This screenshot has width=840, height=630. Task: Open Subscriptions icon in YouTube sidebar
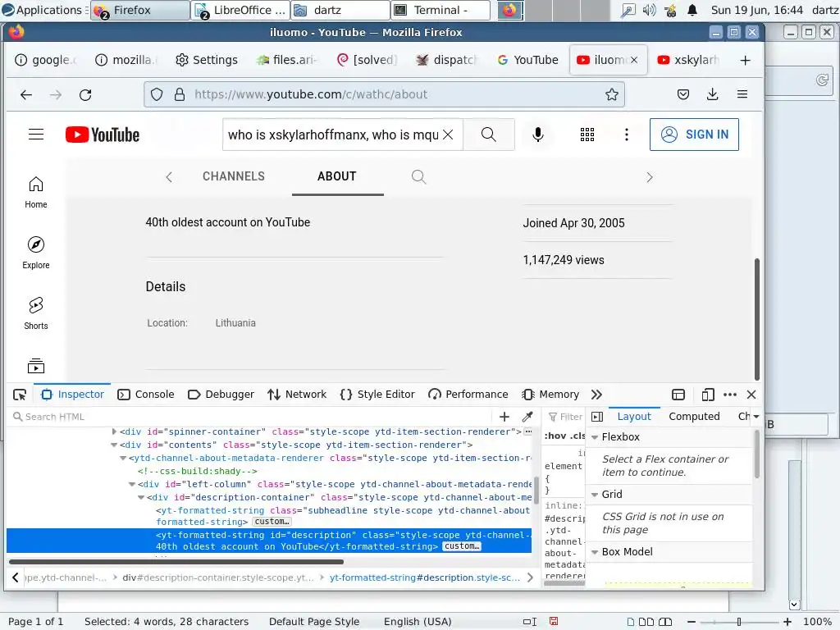(x=36, y=366)
